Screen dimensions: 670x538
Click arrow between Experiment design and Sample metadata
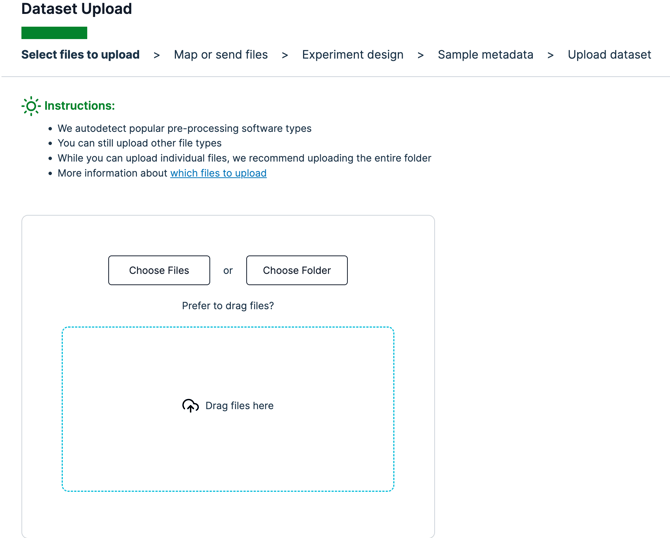click(421, 55)
